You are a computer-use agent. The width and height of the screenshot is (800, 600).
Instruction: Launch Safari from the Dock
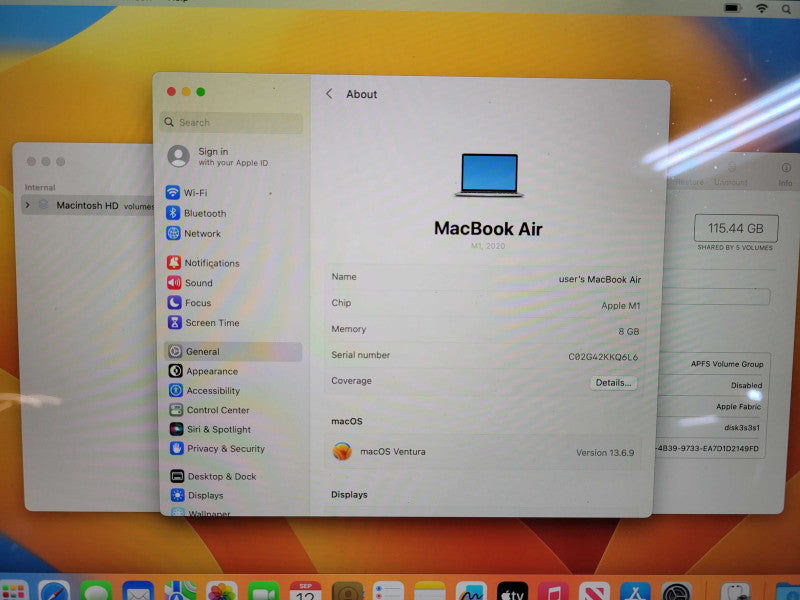coord(54,592)
